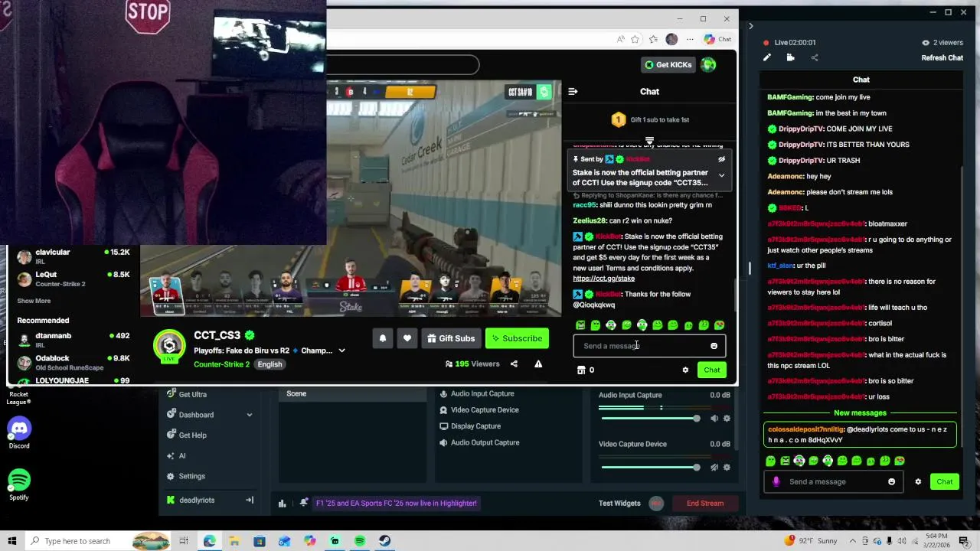Open settings gear for Audio Input Capture mixer
The image size is (980, 551).
727,419
